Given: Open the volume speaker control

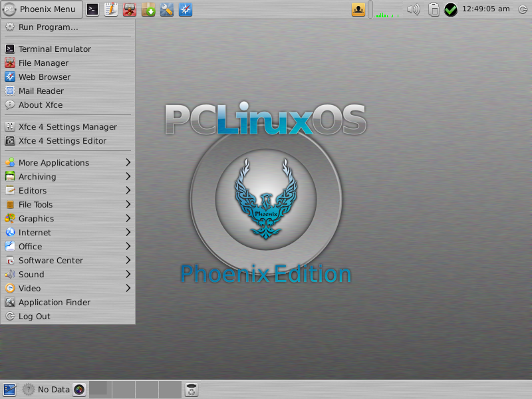Looking at the screenshot, I should coord(413,9).
